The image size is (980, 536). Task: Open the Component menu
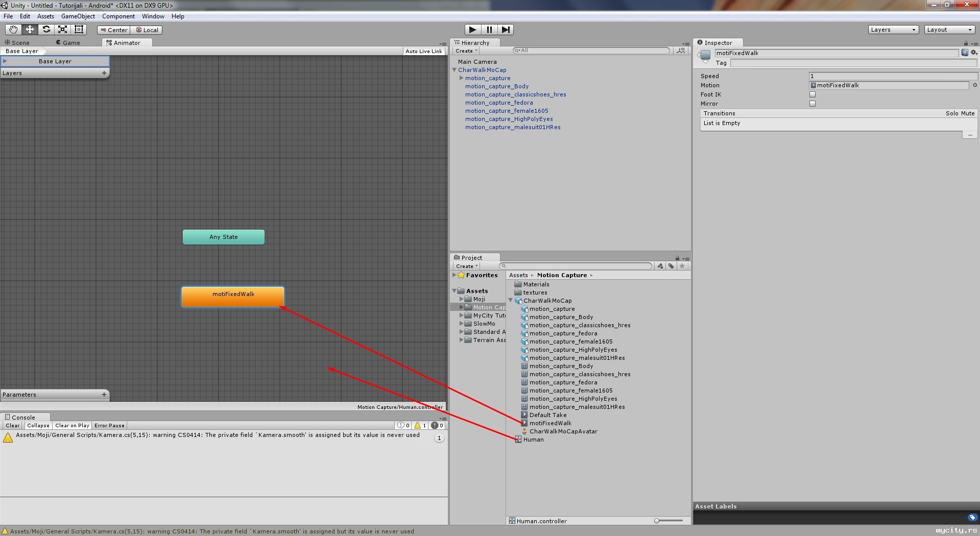click(118, 16)
